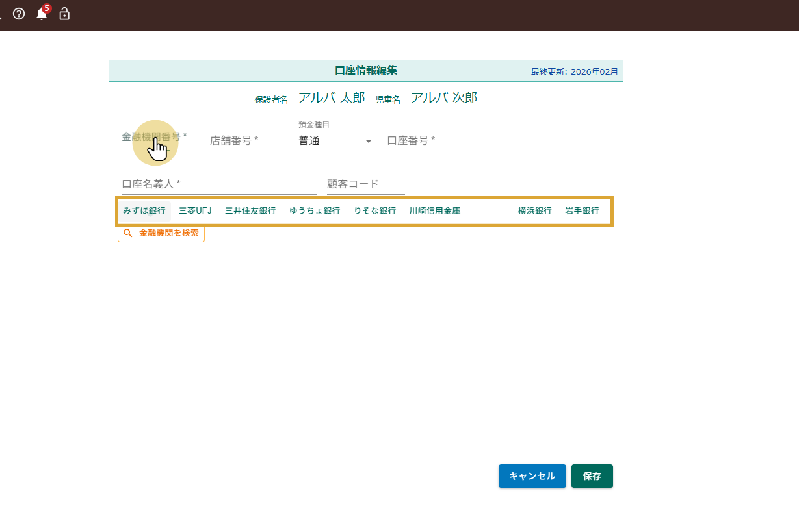Pick りそな銀行 from the suggestion bar
Image resolution: width=799 pixels, height=532 pixels.
[x=374, y=210]
